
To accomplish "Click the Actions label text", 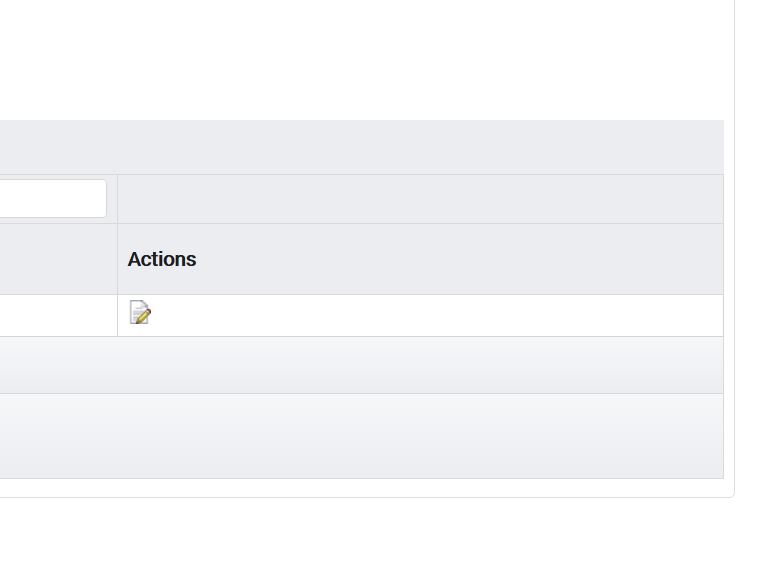I will click(x=162, y=259).
